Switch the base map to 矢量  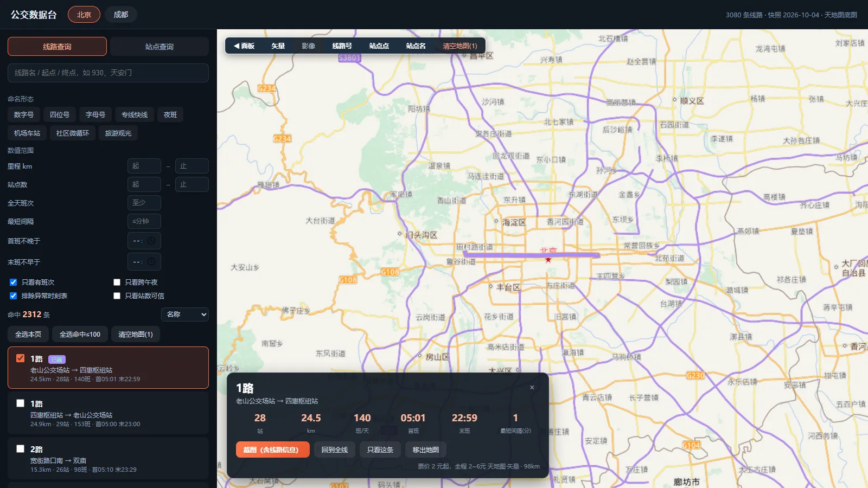tap(278, 46)
